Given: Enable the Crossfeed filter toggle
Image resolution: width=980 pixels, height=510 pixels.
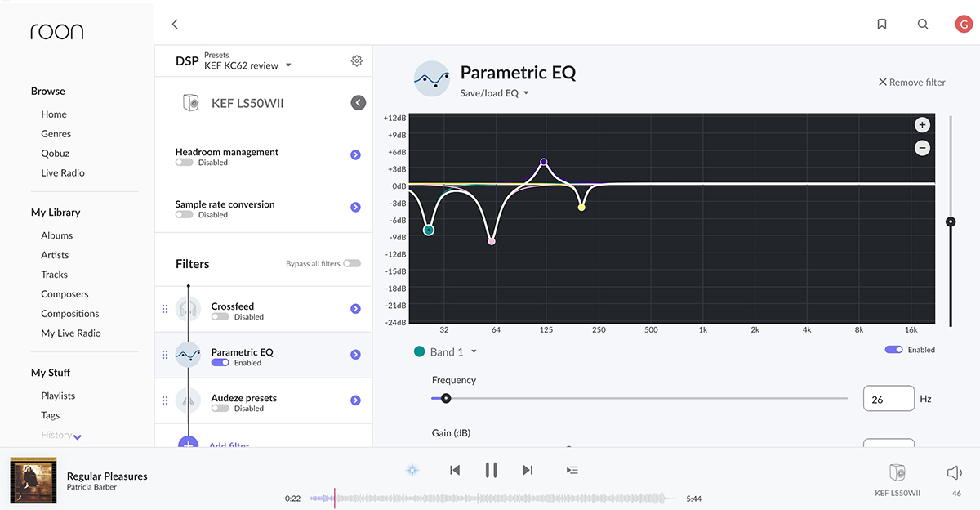Looking at the screenshot, I should tap(220, 317).
